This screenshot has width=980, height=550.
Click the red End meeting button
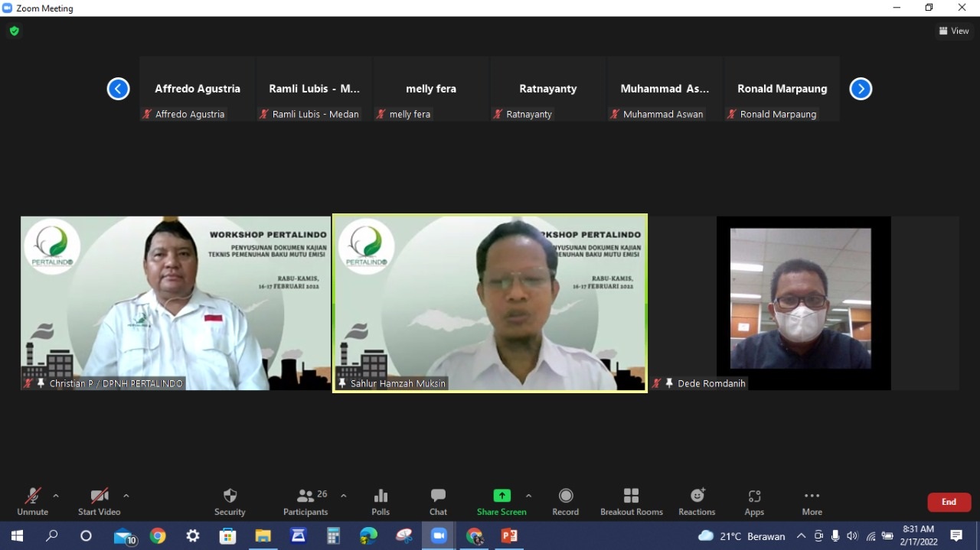tap(949, 502)
